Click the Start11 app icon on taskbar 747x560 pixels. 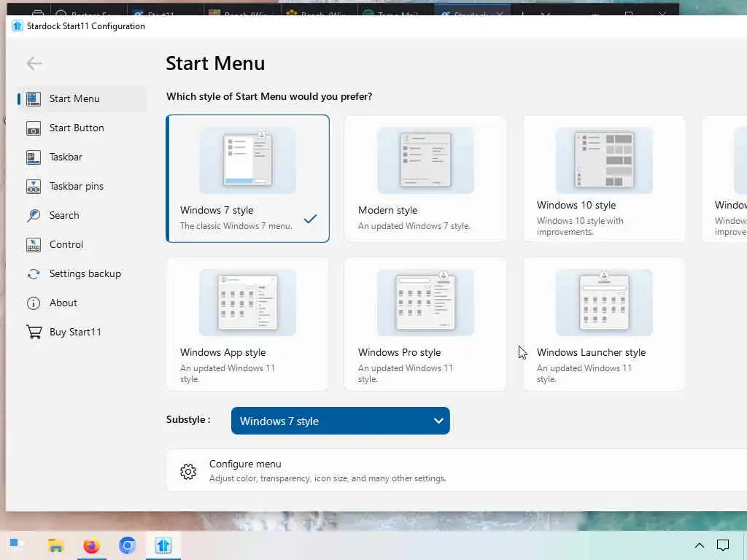[163, 545]
